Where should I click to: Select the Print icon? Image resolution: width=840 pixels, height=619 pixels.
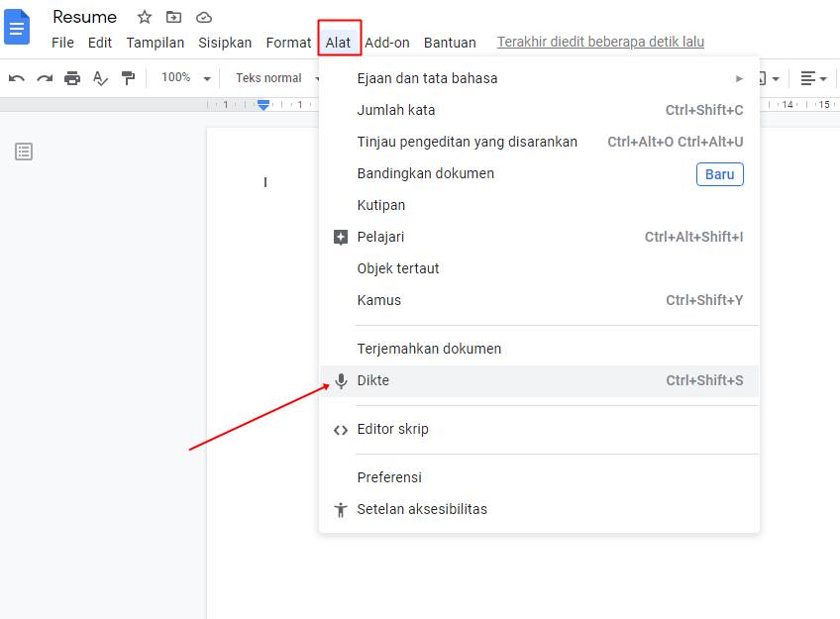coord(72,77)
